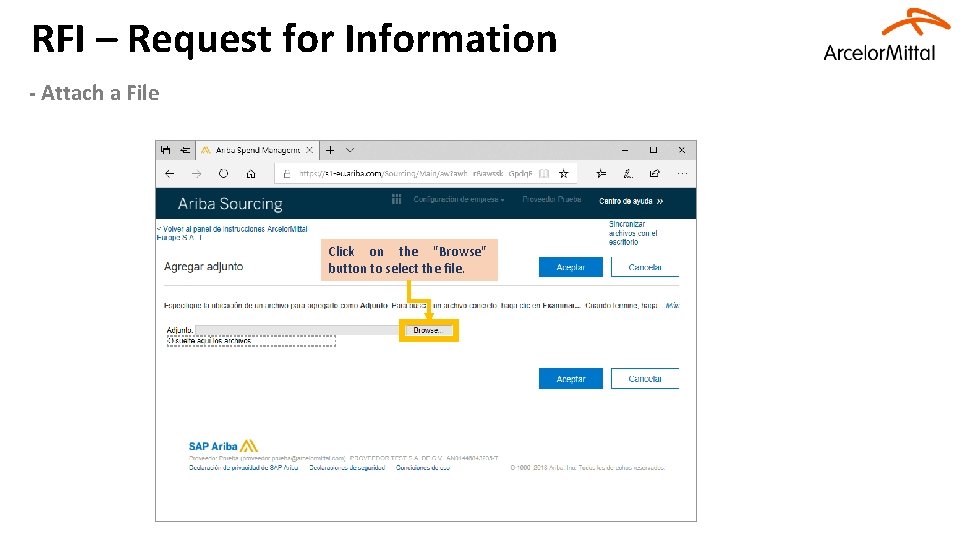960x540 pixels.
Task: Expand Configuración de empresa menu
Action: point(459,200)
